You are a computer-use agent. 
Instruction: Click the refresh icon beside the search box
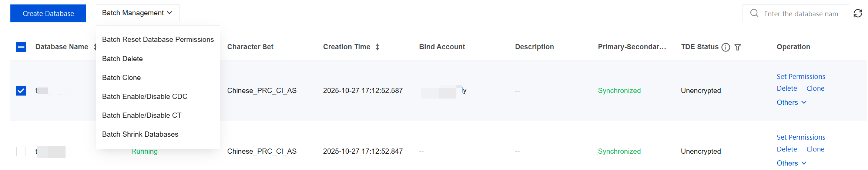(858, 13)
